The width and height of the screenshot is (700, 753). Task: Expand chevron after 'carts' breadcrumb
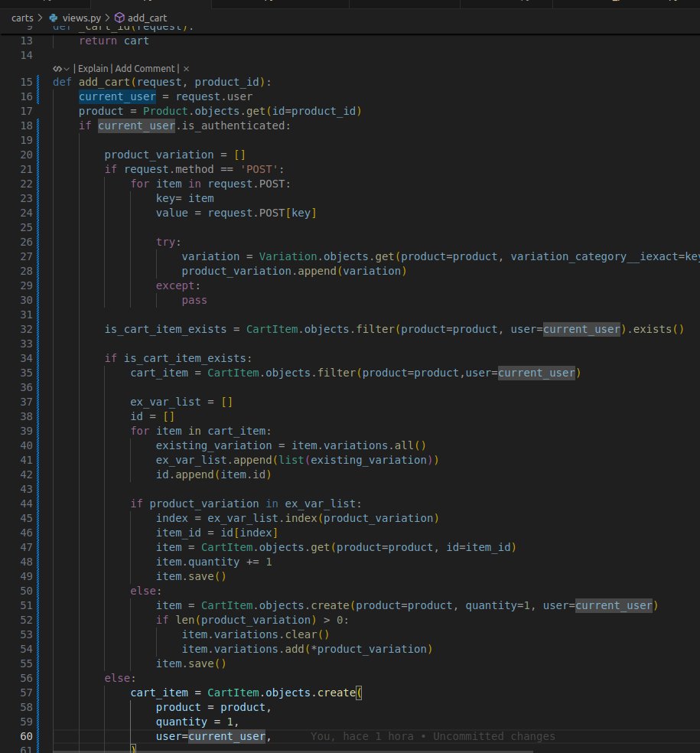(x=41, y=18)
